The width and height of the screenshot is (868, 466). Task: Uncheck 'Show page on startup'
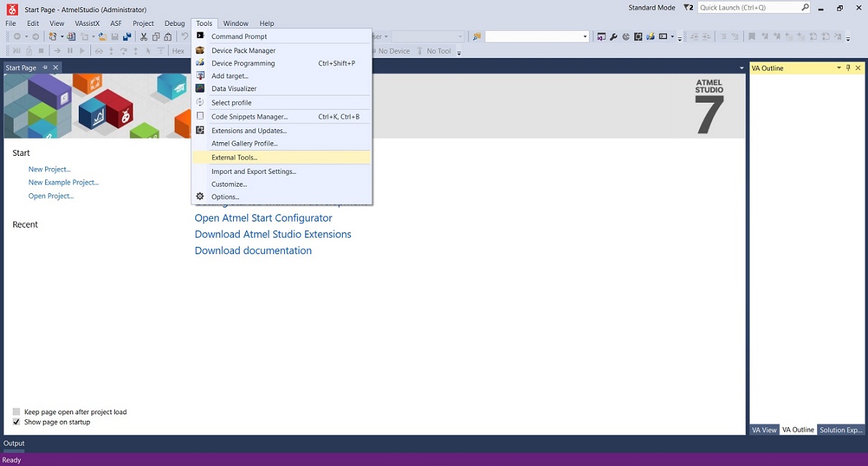[x=16, y=421]
